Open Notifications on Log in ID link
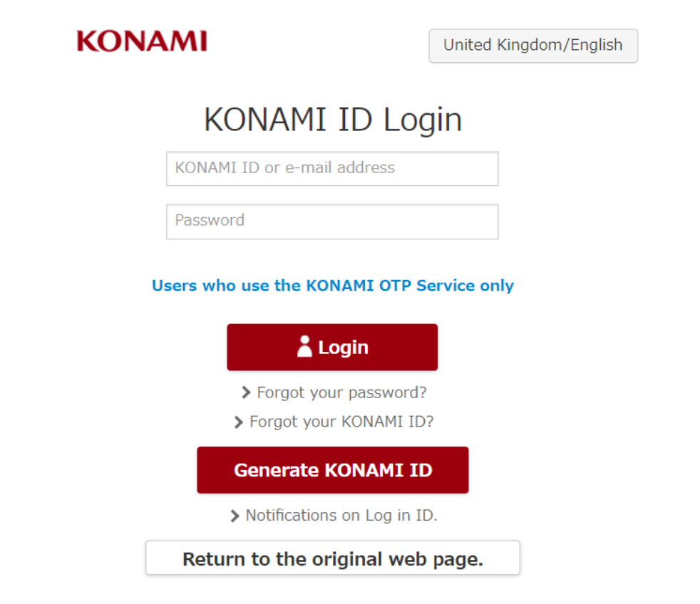The image size is (700, 604). click(x=341, y=516)
